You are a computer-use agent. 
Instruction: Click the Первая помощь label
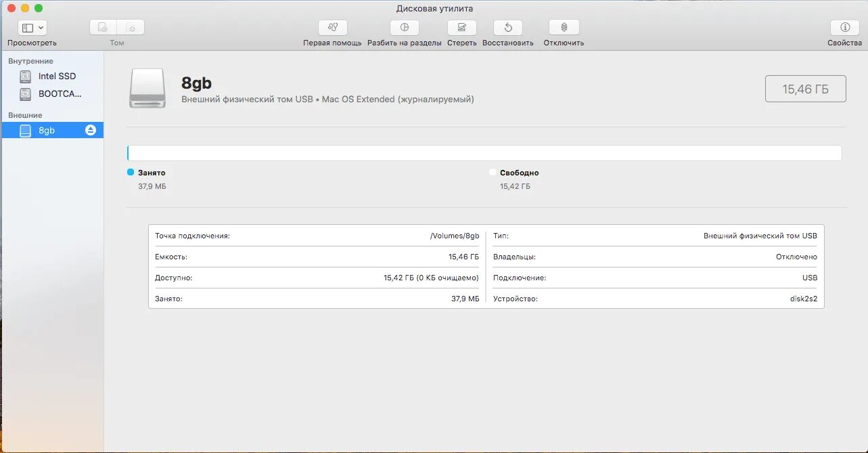click(x=333, y=43)
